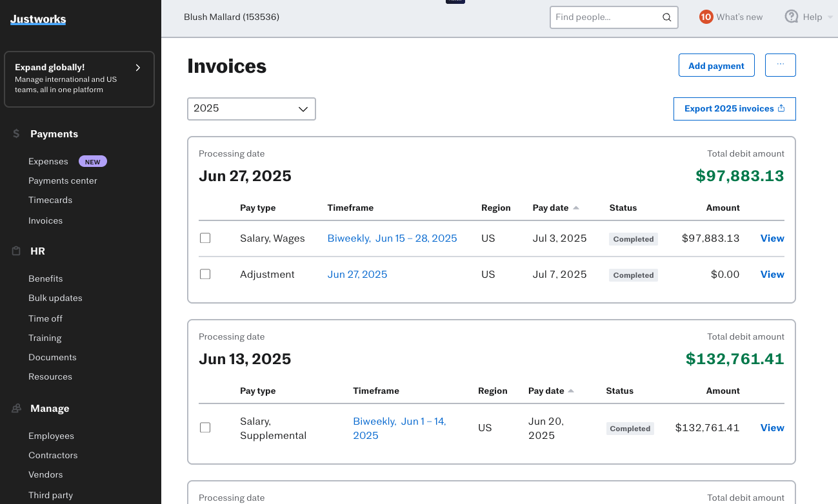The height and width of the screenshot is (504, 838).
Task: Click the export share icon on Export 2025 invoices
Action: coord(781,108)
